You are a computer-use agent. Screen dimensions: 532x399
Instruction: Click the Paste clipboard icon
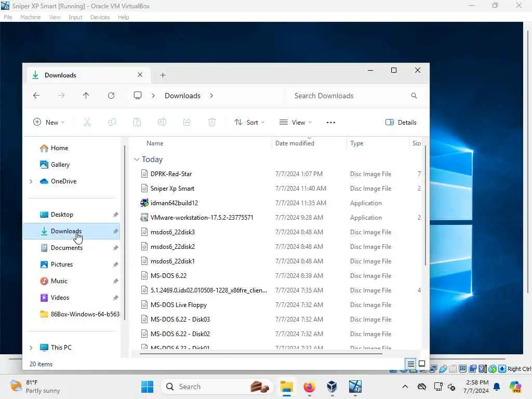click(x=137, y=123)
